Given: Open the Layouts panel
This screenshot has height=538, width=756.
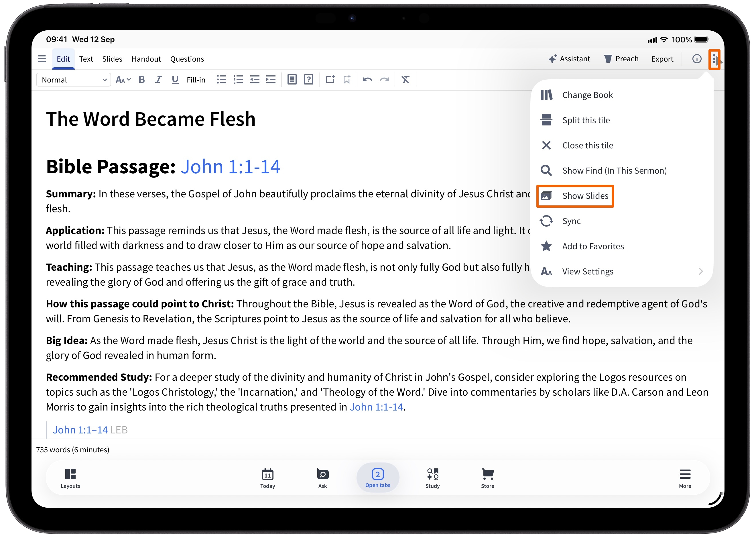Looking at the screenshot, I should coord(70,478).
